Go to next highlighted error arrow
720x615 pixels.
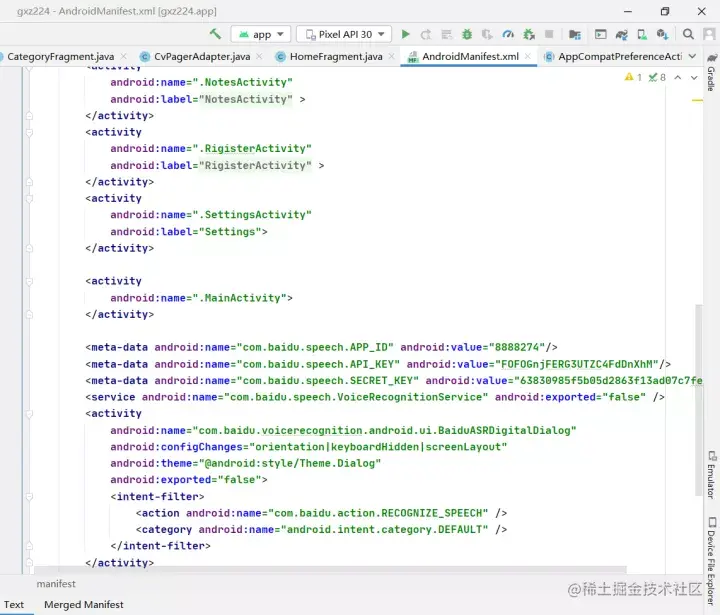point(694,77)
